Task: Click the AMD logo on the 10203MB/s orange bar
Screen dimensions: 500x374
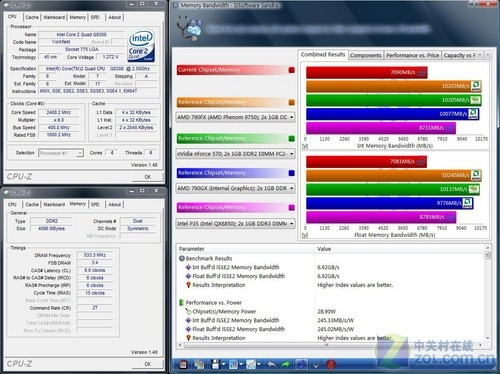Action: 476,86
